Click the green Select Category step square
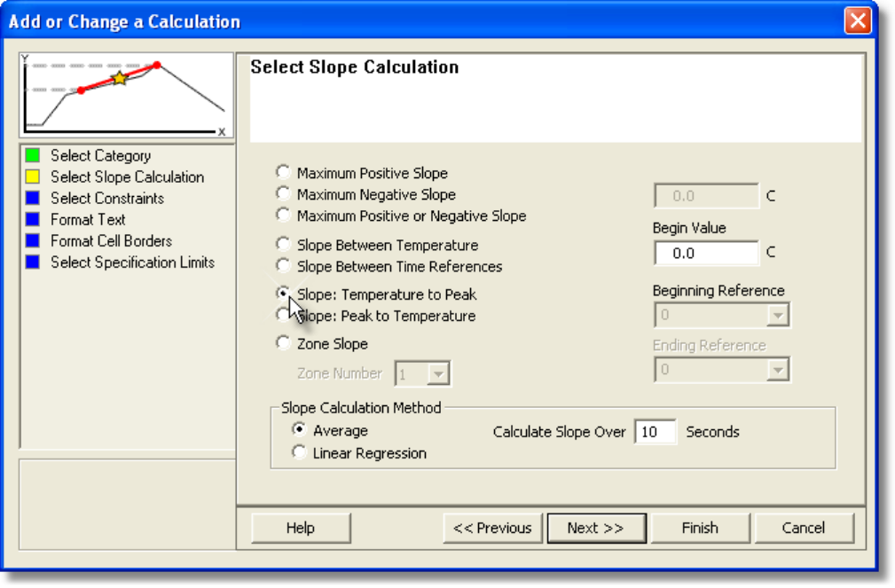Image resolution: width=895 pixels, height=588 pixels. (33, 156)
